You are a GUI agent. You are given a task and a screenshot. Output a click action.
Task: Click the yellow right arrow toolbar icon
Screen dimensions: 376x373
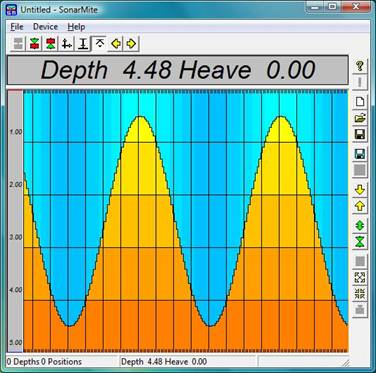click(x=131, y=44)
